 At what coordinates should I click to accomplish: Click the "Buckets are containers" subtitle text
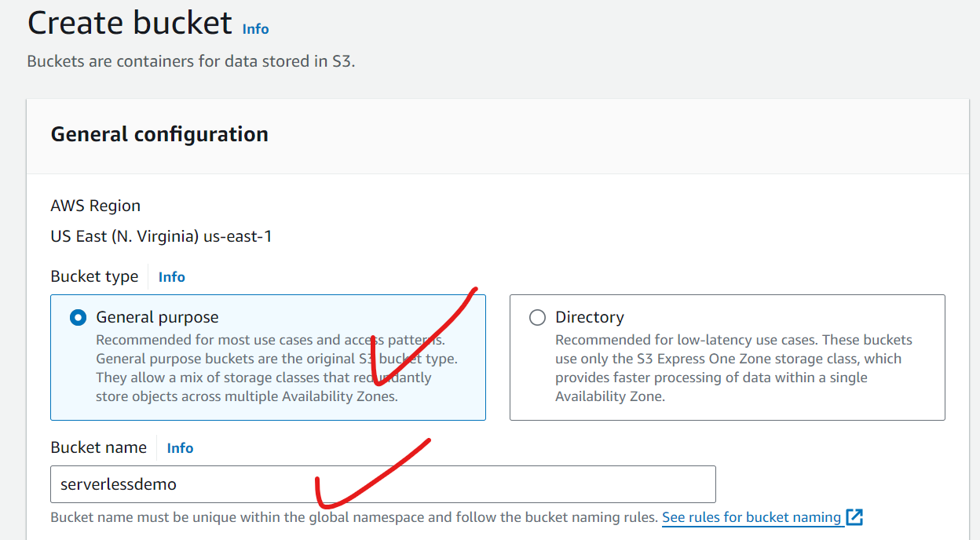pos(191,61)
